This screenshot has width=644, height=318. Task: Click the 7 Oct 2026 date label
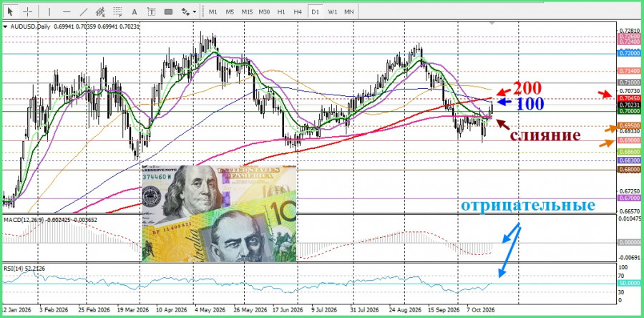(481, 310)
